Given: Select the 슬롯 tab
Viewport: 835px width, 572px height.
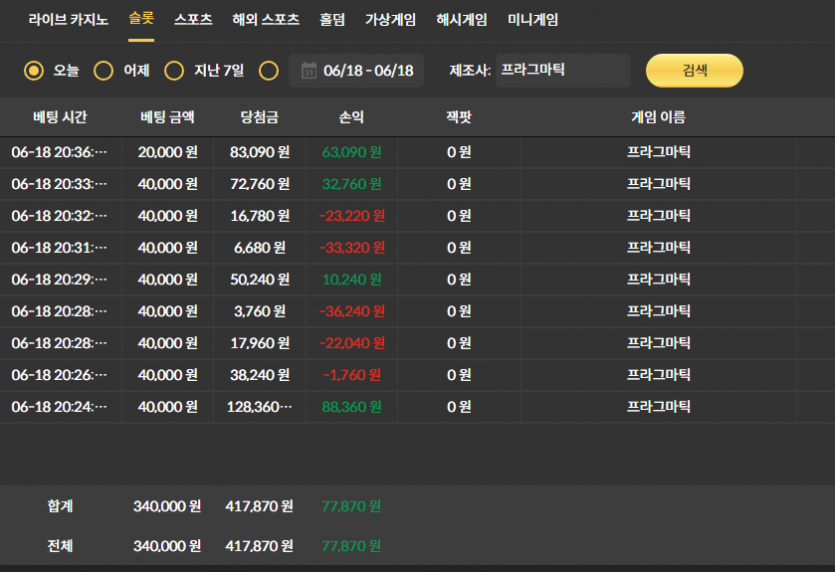Looking at the screenshot, I should [x=141, y=19].
